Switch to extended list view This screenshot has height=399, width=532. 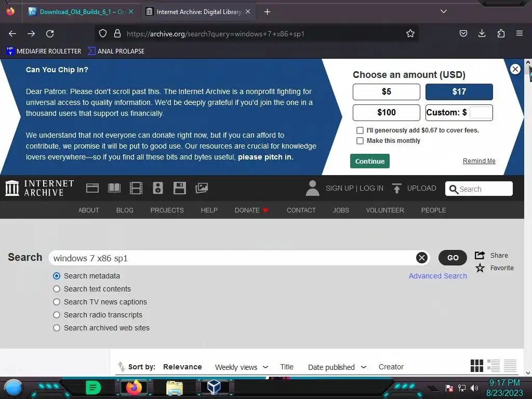point(494,366)
